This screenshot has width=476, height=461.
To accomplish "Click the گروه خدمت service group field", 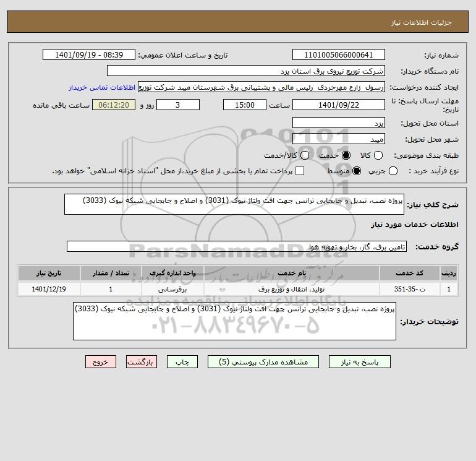I will point(237,246).
